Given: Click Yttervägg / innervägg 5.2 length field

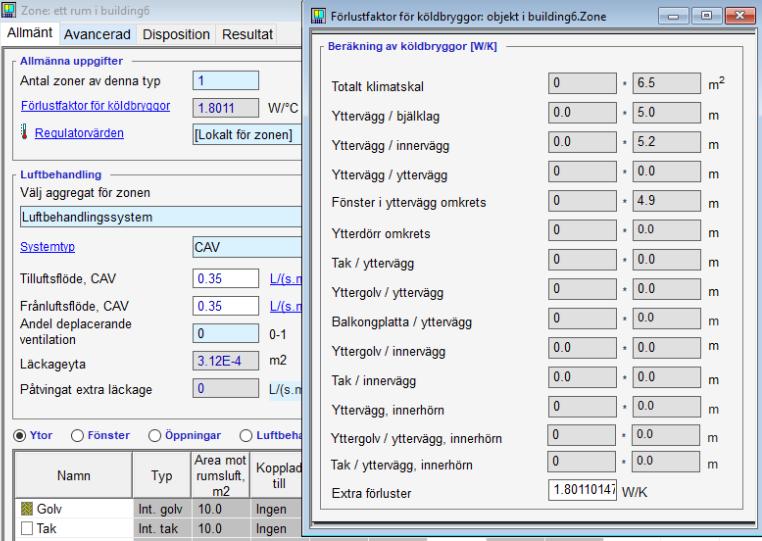Looking at the screenshot, I should pyautogui.click(x=666, y=142).
